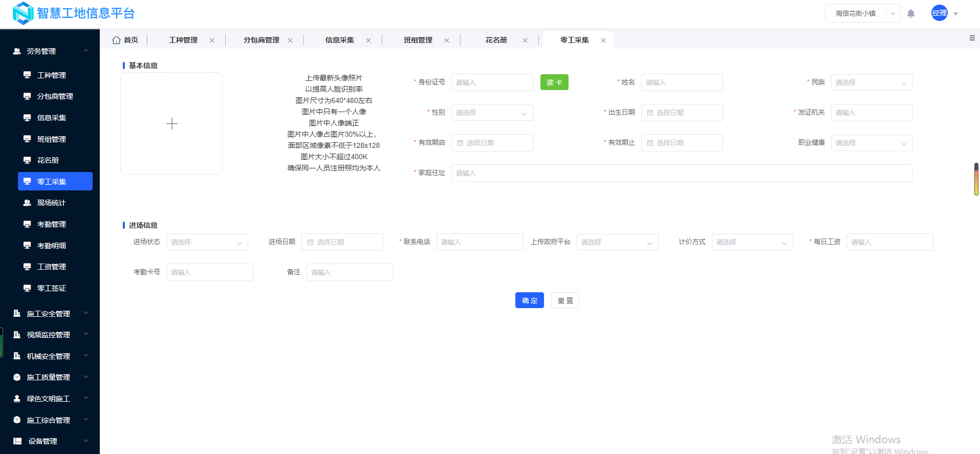The height and width of the screenshot is (454, 980).
Task: Click the 绿色文明施工 person icon
Action: tap(17, 399)
